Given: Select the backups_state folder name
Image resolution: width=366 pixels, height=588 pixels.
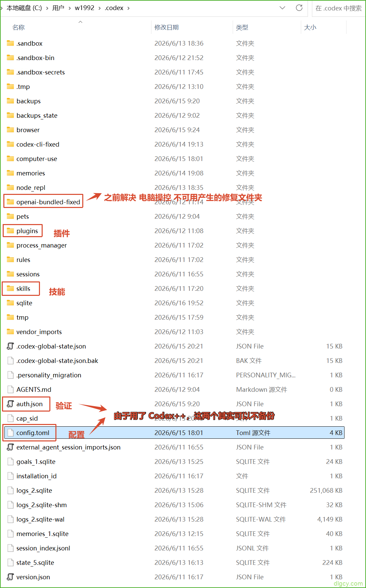Looking at the screenshot, I should coord(37,115).
